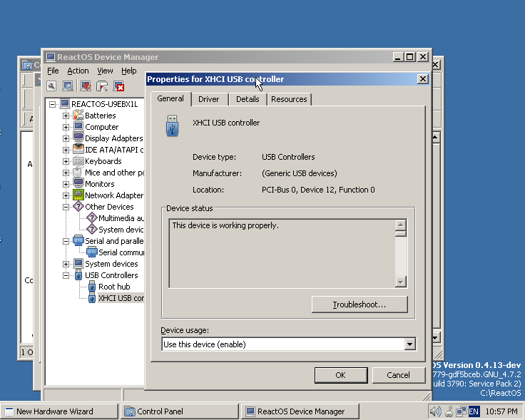
Task: Click the Multimedia audio unknown device icon
Action: 92,218
